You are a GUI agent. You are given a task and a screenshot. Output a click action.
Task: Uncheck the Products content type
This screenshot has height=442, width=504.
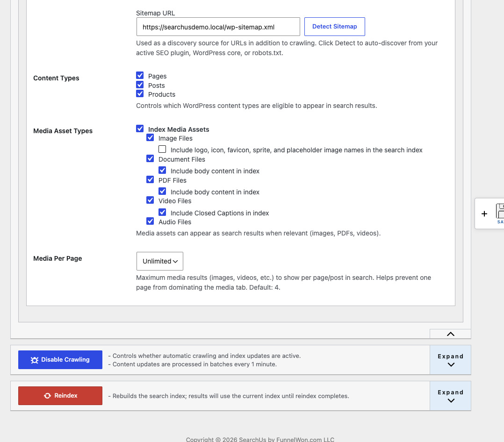[140, 94]
